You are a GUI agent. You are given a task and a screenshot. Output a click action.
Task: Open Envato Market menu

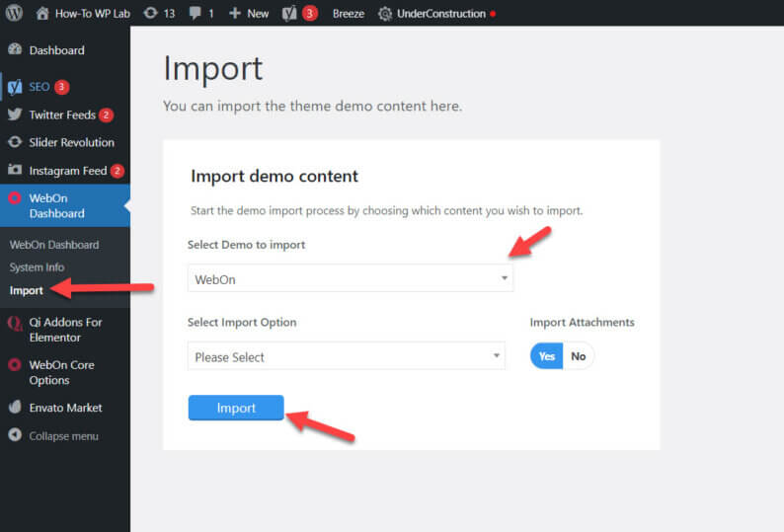65,408
